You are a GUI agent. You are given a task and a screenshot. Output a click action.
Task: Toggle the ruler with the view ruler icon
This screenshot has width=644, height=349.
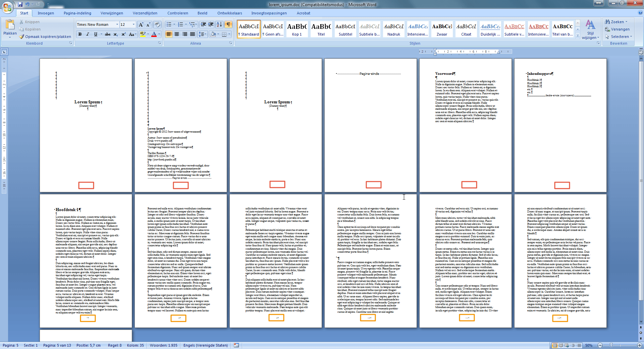(x=641, y=52)
